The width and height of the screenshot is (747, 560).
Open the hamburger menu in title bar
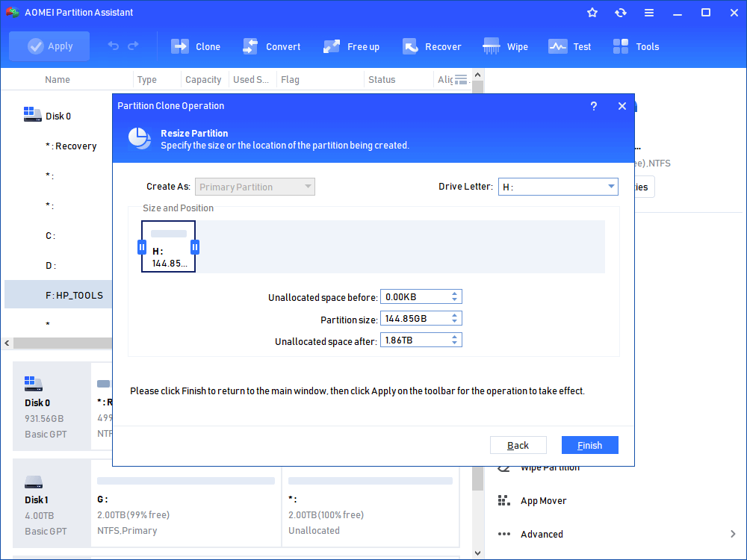tap(649, 13)
